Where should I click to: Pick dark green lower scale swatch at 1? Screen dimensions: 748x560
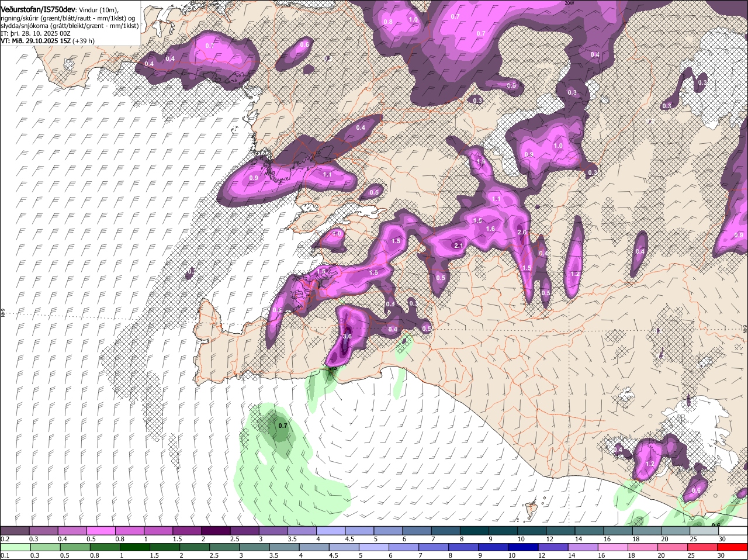(x=135, y=547)
